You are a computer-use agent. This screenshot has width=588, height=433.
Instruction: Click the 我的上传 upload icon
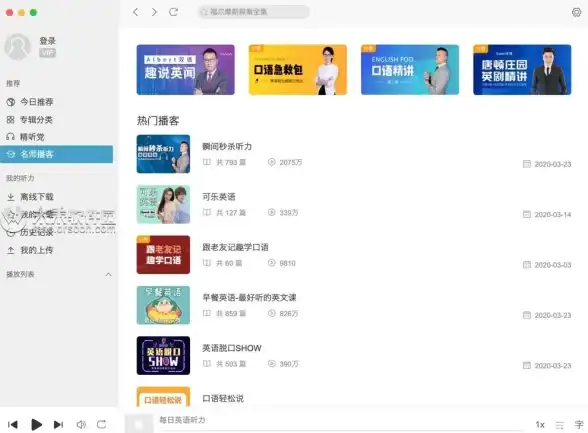10,250
